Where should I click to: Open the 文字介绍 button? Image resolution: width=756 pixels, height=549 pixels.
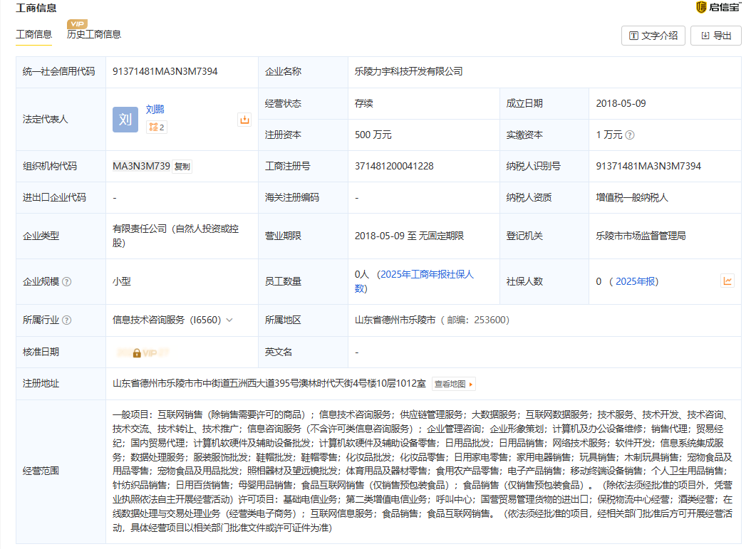(653, 36)
